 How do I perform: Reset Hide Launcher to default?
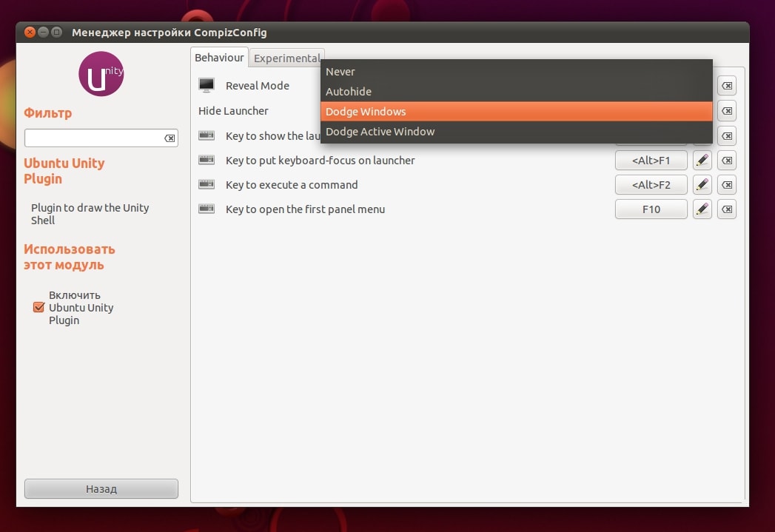tap(727, 111)
